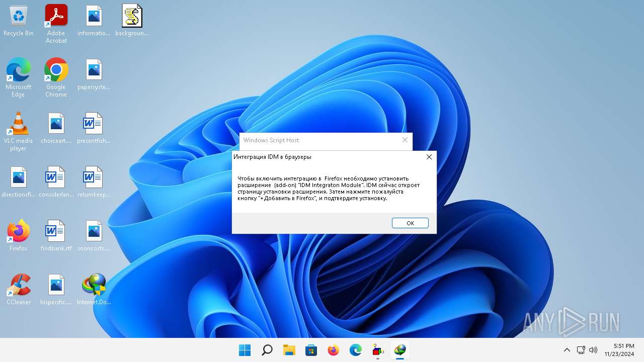The width and height of the screenshot is (644, 362).
Task: Switch to Windows Script Host taskbar item
Action: coord(378,350)
